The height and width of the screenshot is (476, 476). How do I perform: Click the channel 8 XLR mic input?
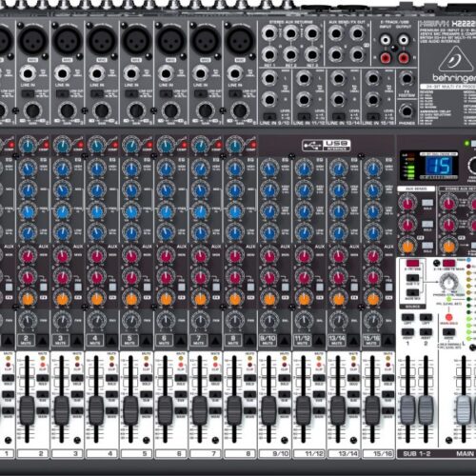click(240, 41)
